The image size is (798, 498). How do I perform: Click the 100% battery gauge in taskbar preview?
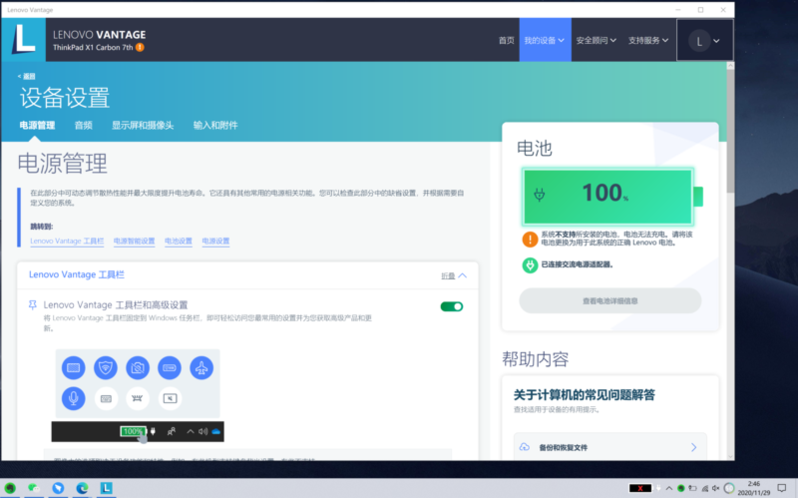click(x=133, y=431)
